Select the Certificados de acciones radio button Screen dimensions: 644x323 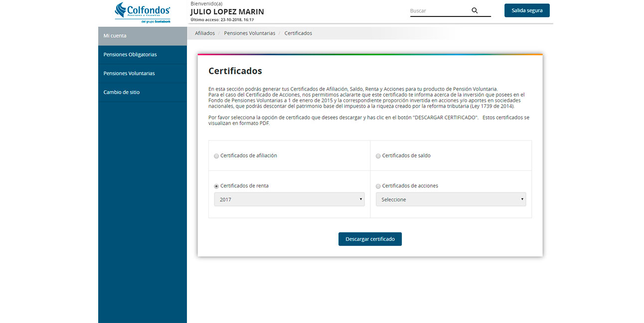click(x=378, y=185)
